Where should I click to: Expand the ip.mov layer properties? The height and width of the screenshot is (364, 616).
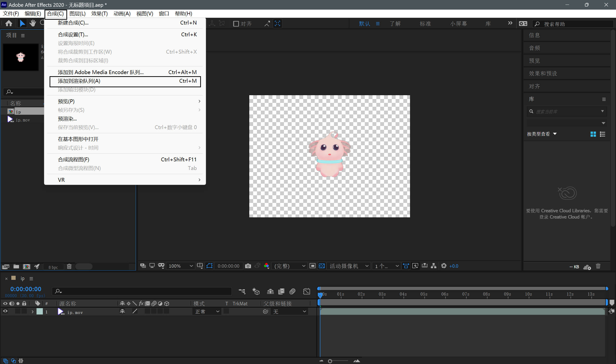pyautogui.click(x=32, y=312)
